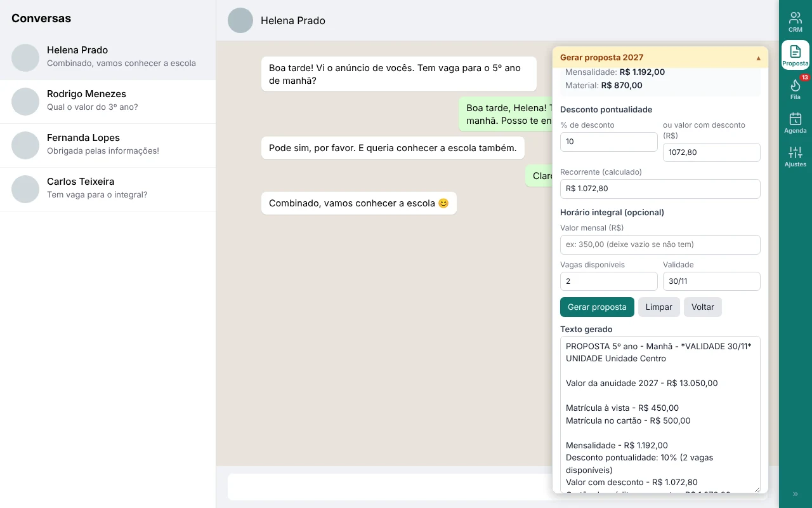Click Fernanda Lopes avatar in list

pos(25,145)
